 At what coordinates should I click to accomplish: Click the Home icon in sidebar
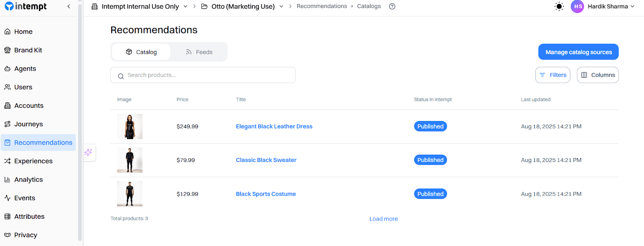point(8,32)
